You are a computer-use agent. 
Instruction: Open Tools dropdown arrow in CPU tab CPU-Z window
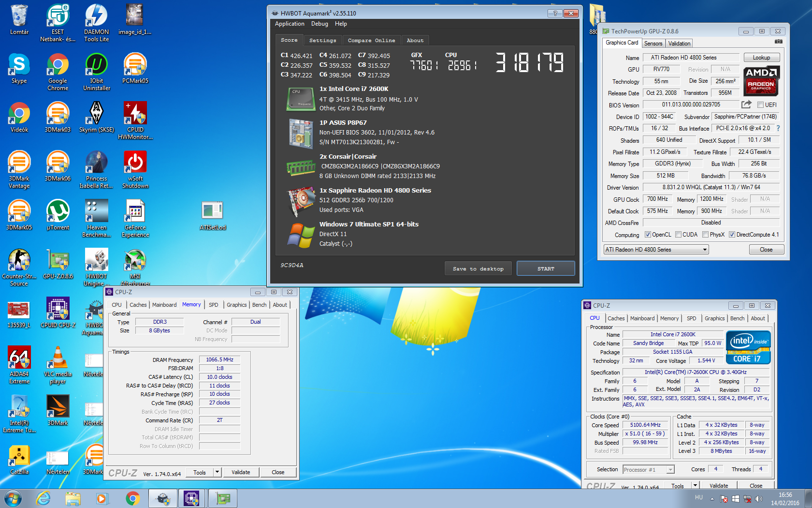coord(695,486)
